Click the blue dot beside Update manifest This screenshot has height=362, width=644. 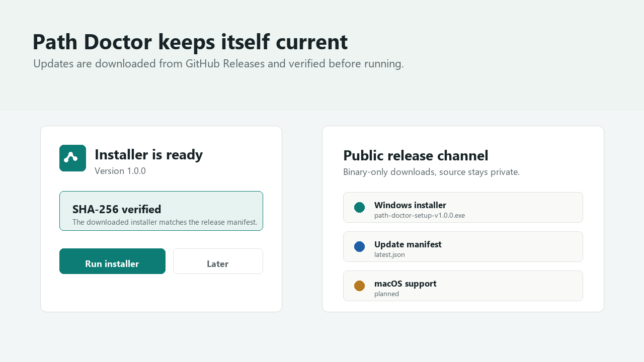pos(359,246)
